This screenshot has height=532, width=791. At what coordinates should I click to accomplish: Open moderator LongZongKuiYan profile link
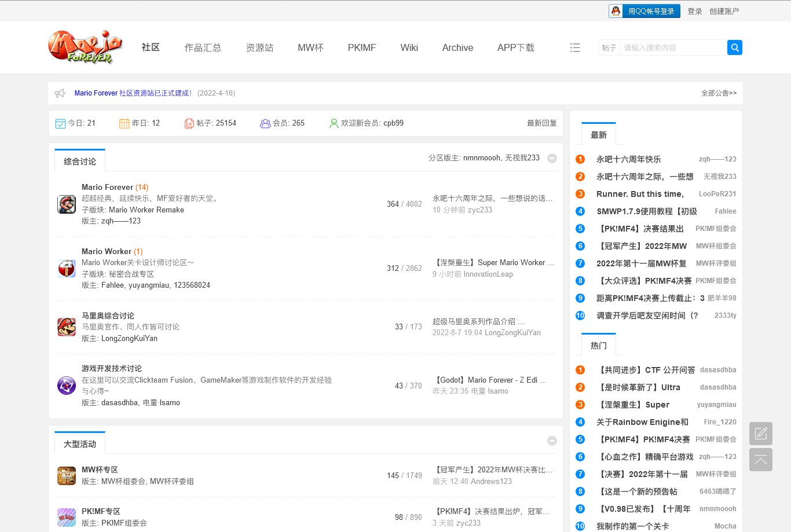tap(129, 339)
